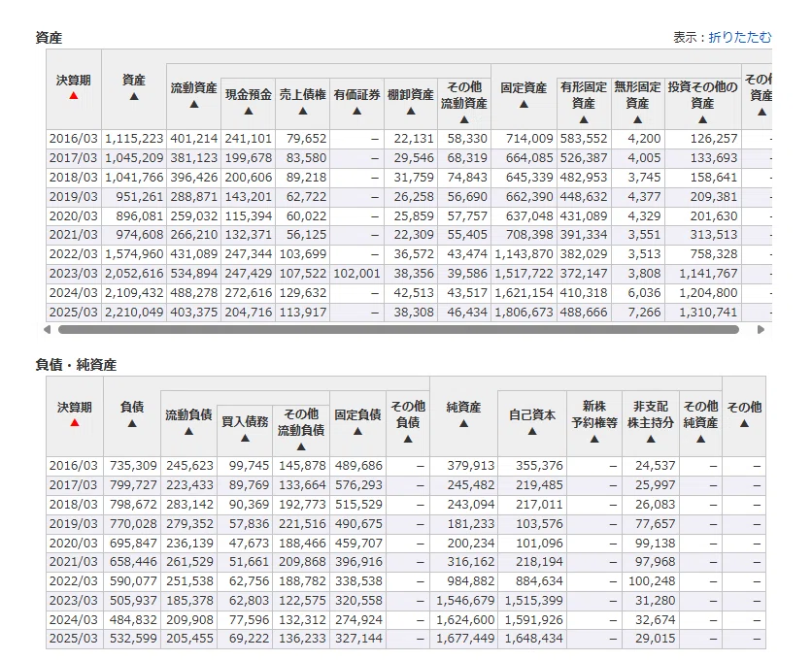Click investment assets value 1,310,741
This screenshot has height=660, width=812.
point(708,313)
